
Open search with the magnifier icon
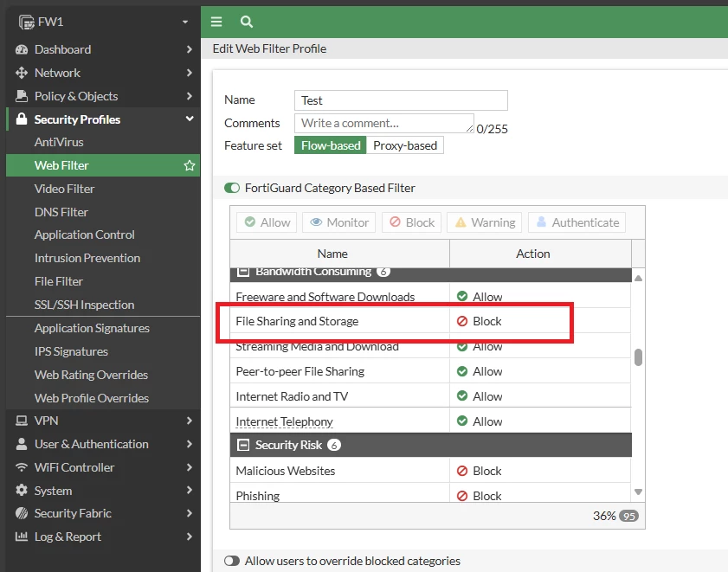click(247, 22)
